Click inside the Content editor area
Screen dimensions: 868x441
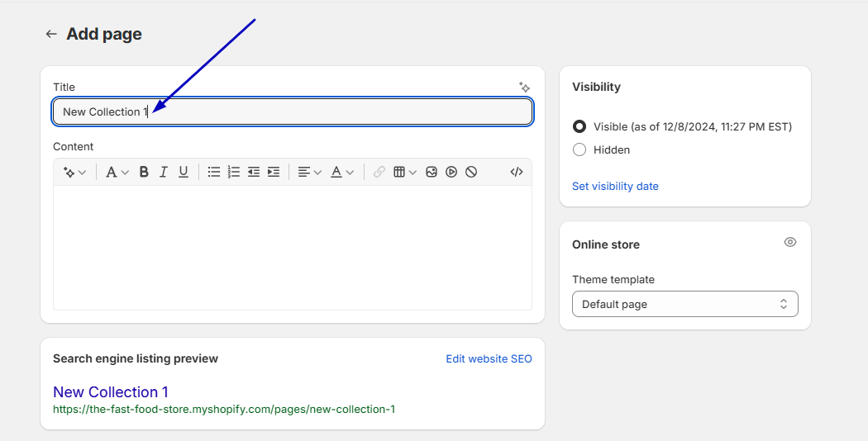[293, 248]
